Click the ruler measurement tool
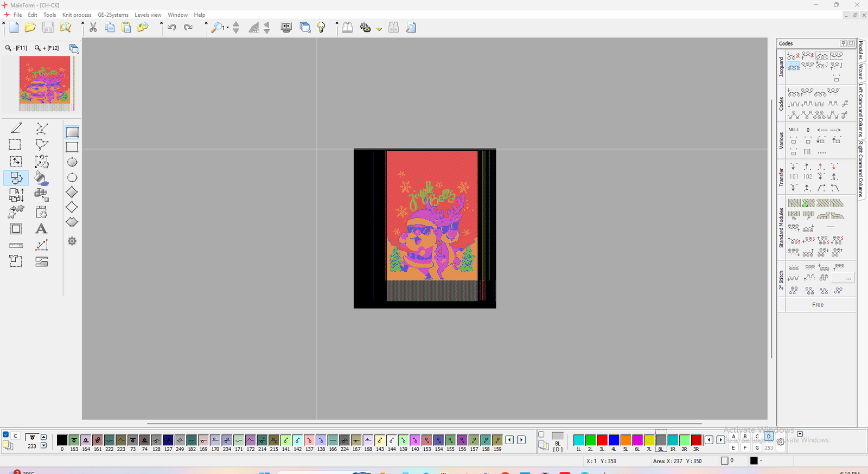868x474 pixels. pos(16,246)
